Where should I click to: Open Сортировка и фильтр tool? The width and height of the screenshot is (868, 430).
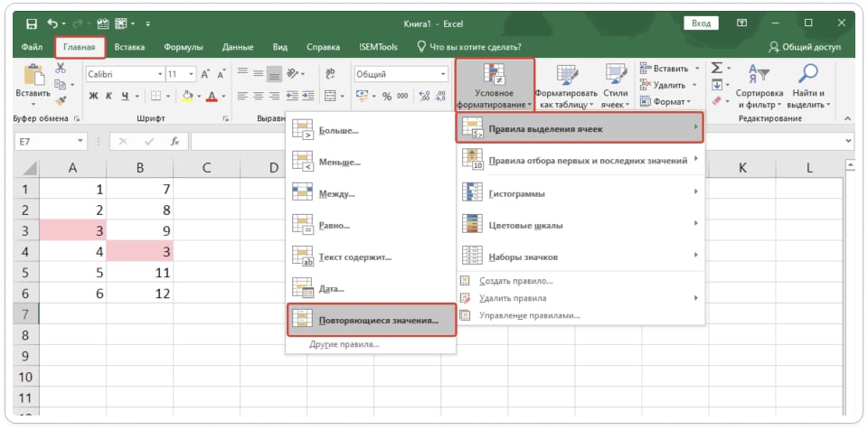759,86
